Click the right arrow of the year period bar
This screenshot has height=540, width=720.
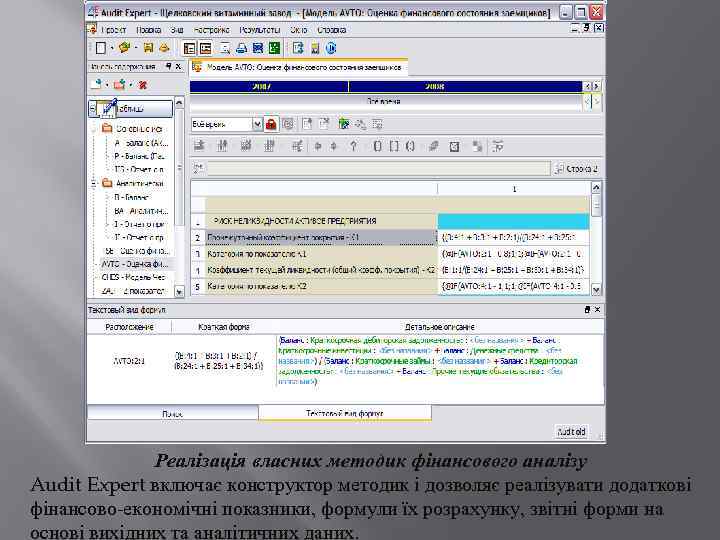596,86
